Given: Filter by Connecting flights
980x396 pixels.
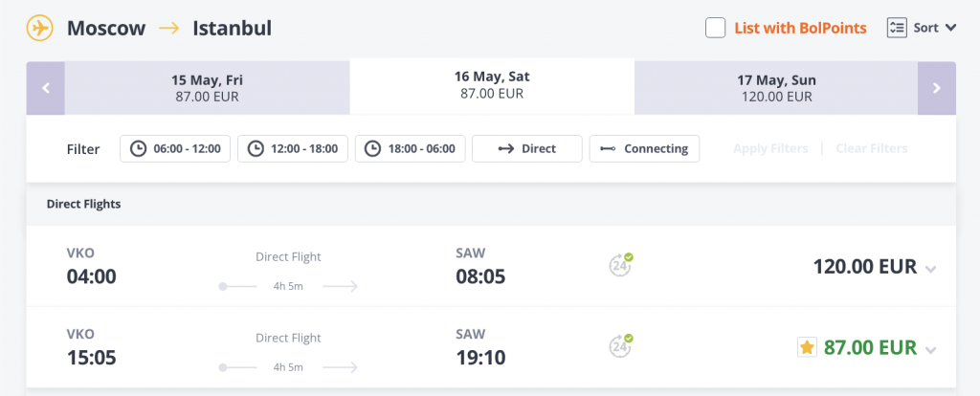Looking at the screenshot, I should [x=644, y=148].
